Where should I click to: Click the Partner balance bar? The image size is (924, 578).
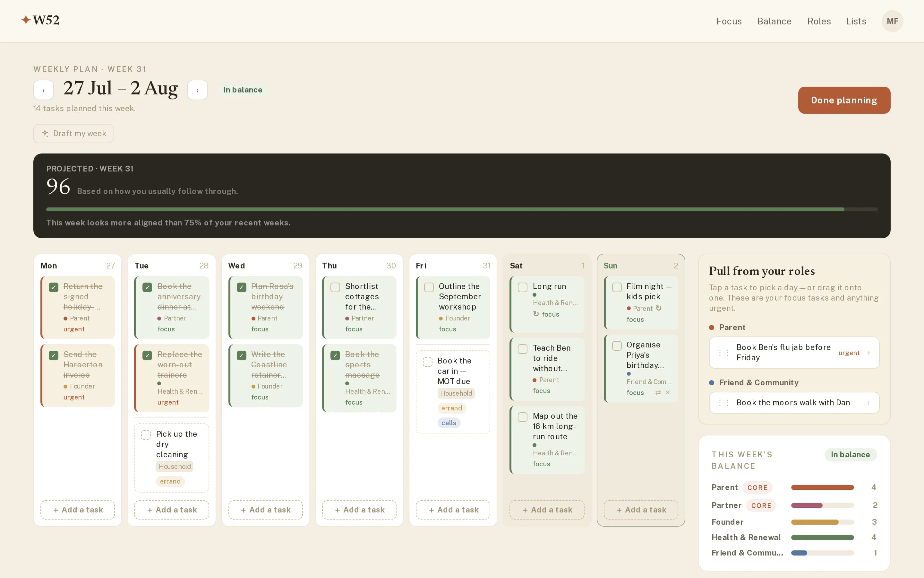[x=822, y=505]
